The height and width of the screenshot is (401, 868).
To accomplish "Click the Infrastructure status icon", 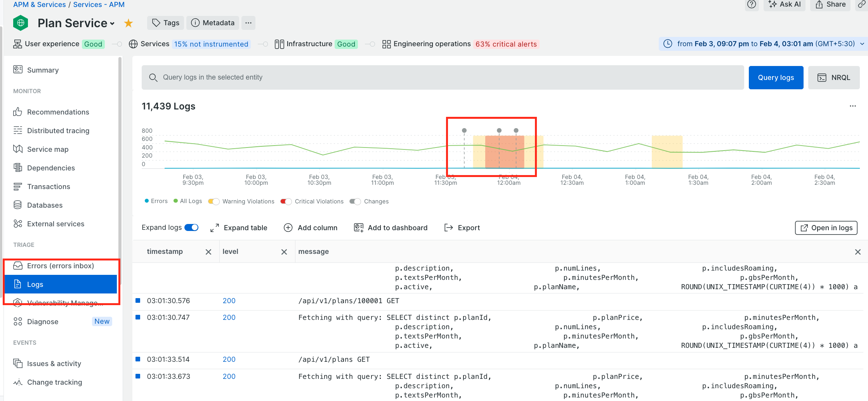I will point(279,44).
